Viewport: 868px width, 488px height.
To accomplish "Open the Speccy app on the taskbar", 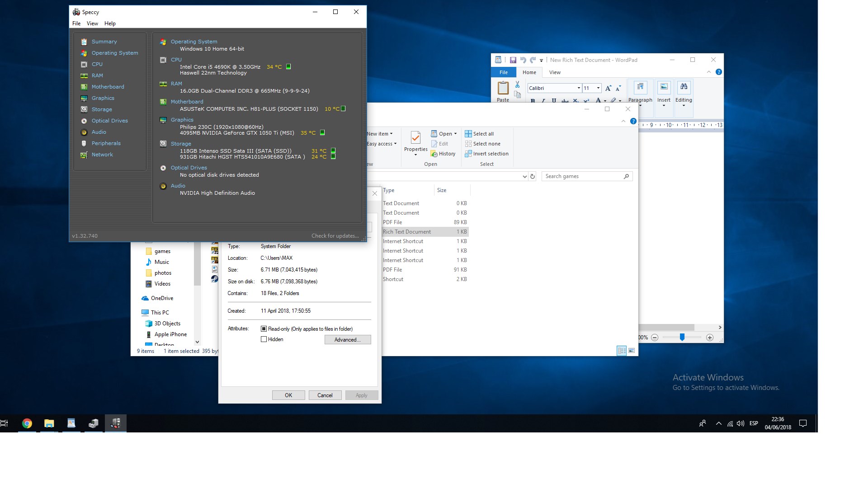I will click(116, 423).
